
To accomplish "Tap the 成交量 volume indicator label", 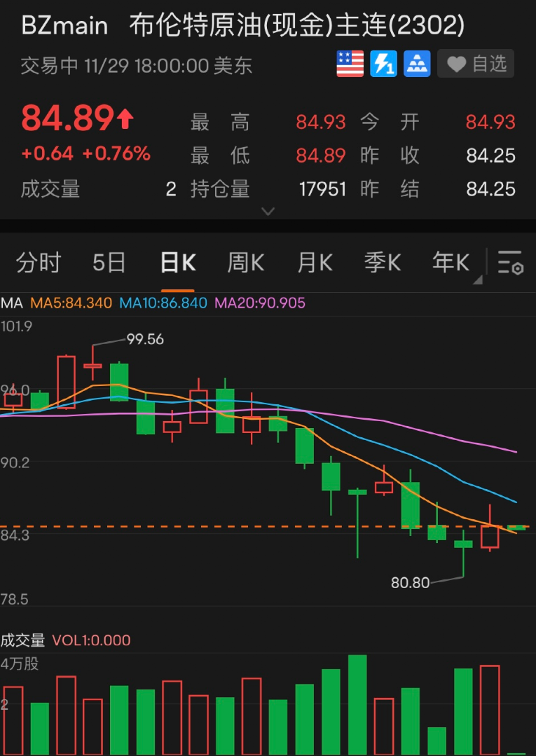I will pos(22,640).
